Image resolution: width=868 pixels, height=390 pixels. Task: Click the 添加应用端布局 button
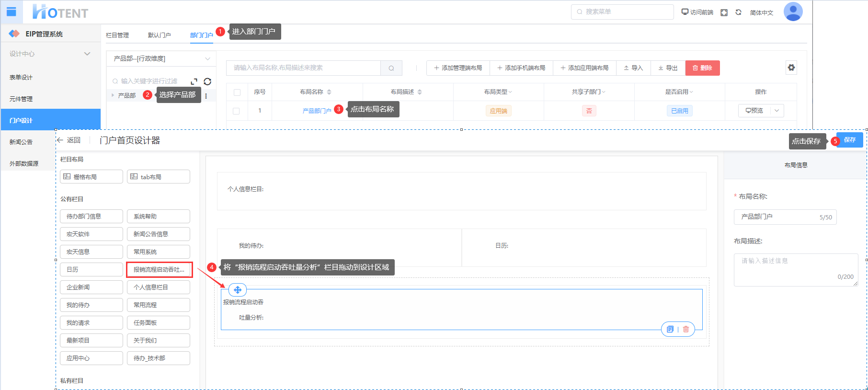point(584,68)
